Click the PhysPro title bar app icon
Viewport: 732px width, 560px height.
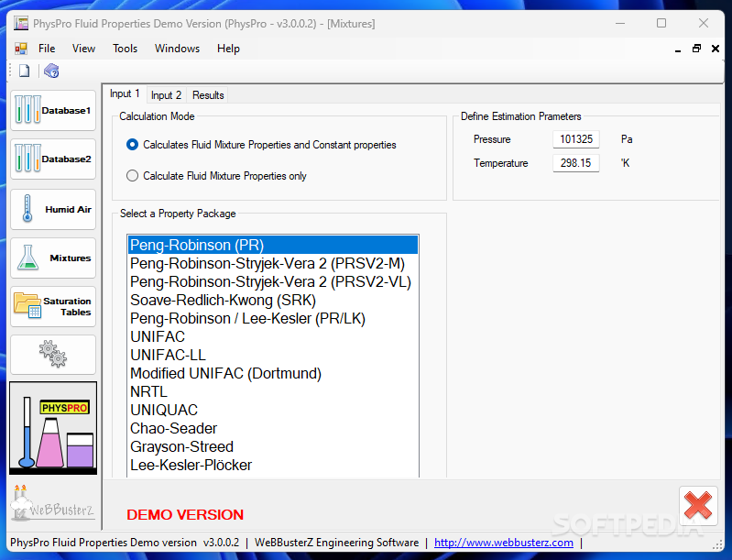pos(20,23)
